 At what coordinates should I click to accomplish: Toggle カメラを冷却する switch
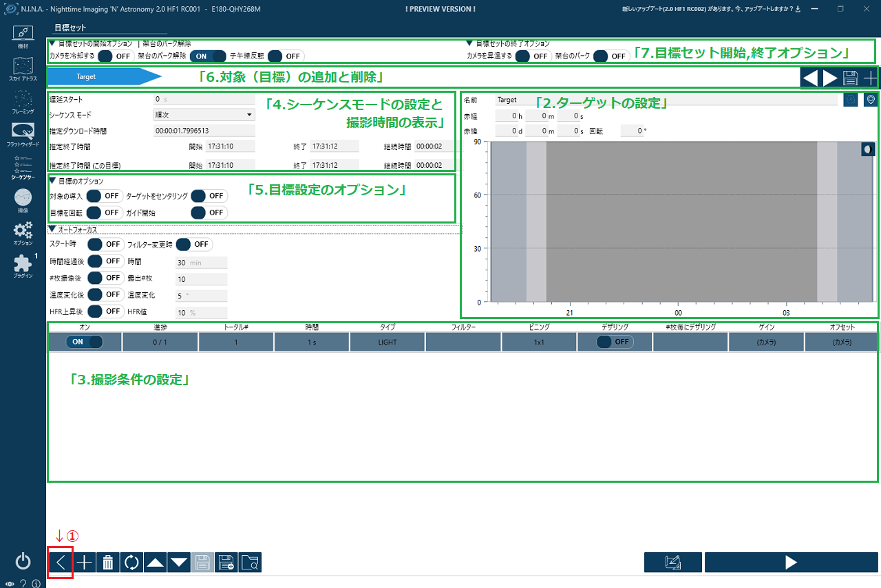[116, 56]
